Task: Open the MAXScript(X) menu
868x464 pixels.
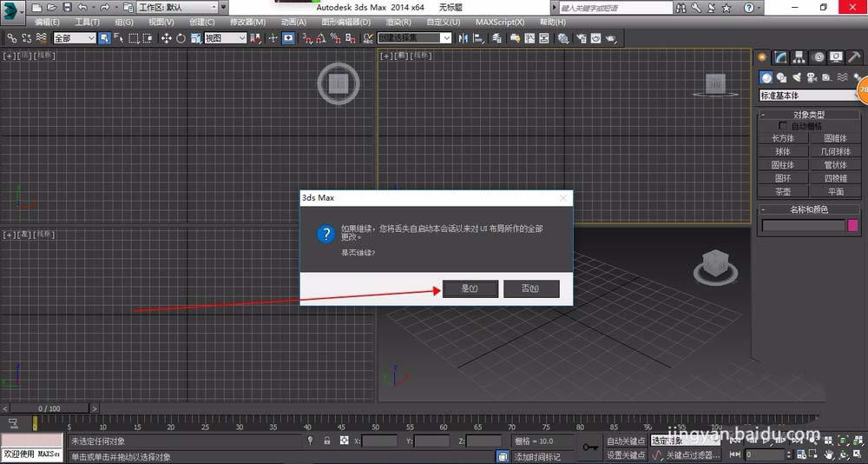Action: (x=500, y=23)
